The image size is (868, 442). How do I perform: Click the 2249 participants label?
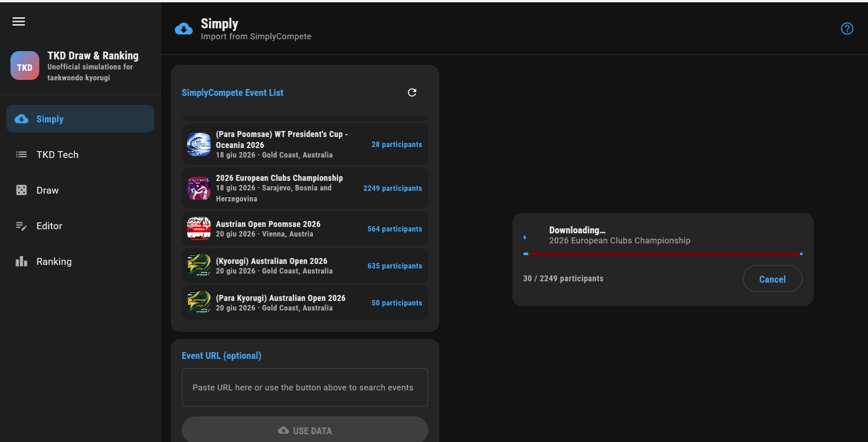tap(393, 188)
